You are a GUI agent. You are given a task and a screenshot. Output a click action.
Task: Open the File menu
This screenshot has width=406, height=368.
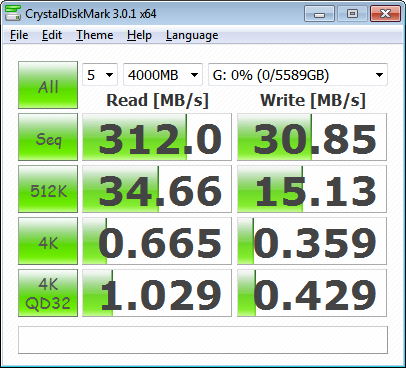click(19, 35)
